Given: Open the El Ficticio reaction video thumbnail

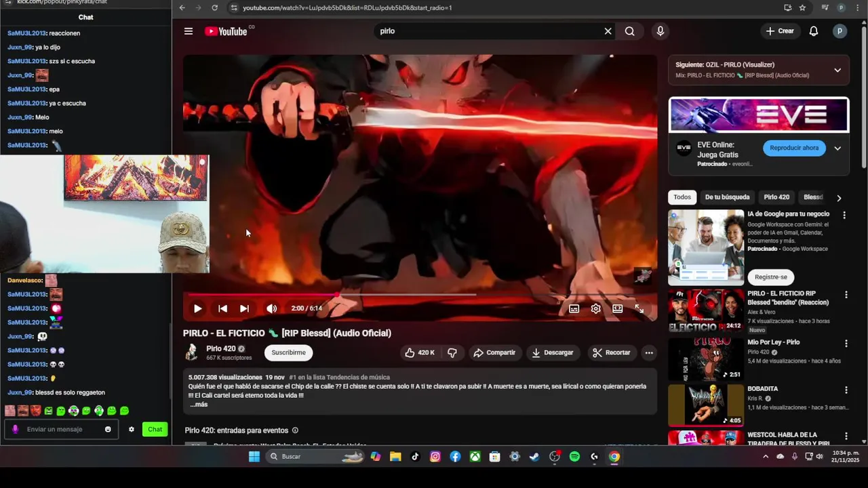Looking at the screenshot, I should tap(706, 310).
